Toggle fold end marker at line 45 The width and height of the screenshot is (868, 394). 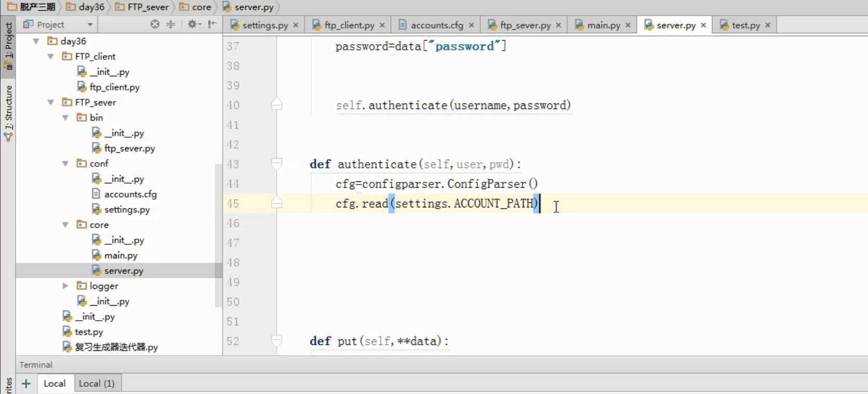pyautogui.click(x=277, y=203)
